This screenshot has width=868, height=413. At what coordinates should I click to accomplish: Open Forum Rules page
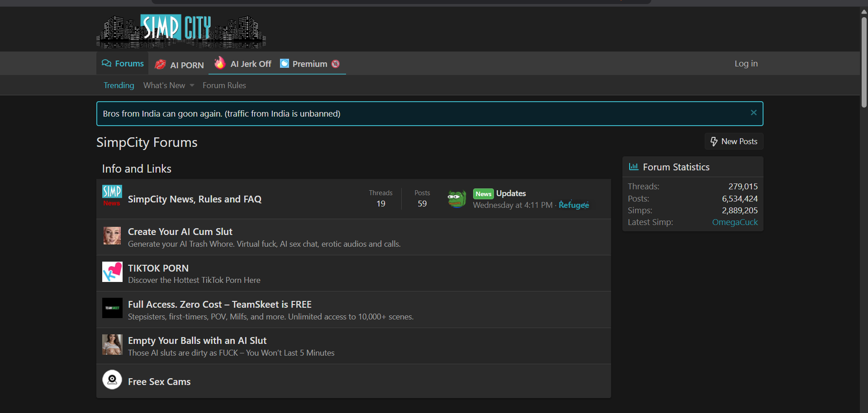(x=224, y=85)
